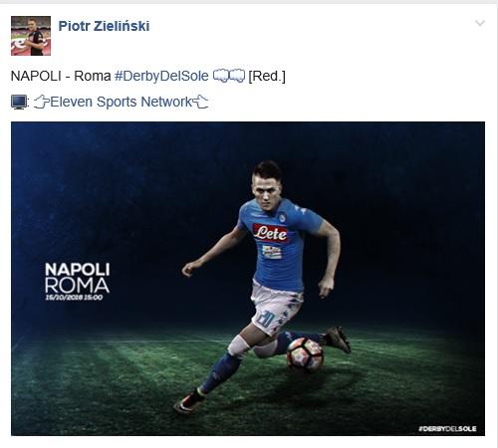Click the Napoli crest on the jersey
The width and height of the screenshot is (498, 448).
282,217
